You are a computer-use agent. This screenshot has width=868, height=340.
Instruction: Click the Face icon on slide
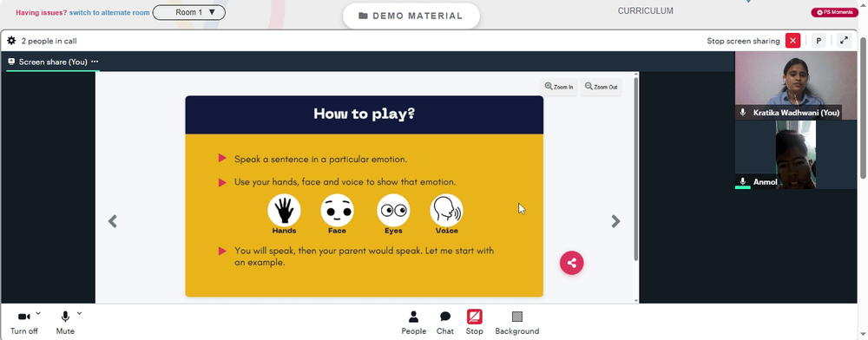coord(337,210)
